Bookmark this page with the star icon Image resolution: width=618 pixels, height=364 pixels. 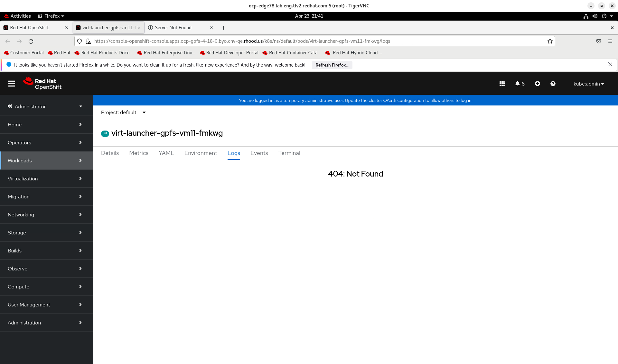click(550, 41)
